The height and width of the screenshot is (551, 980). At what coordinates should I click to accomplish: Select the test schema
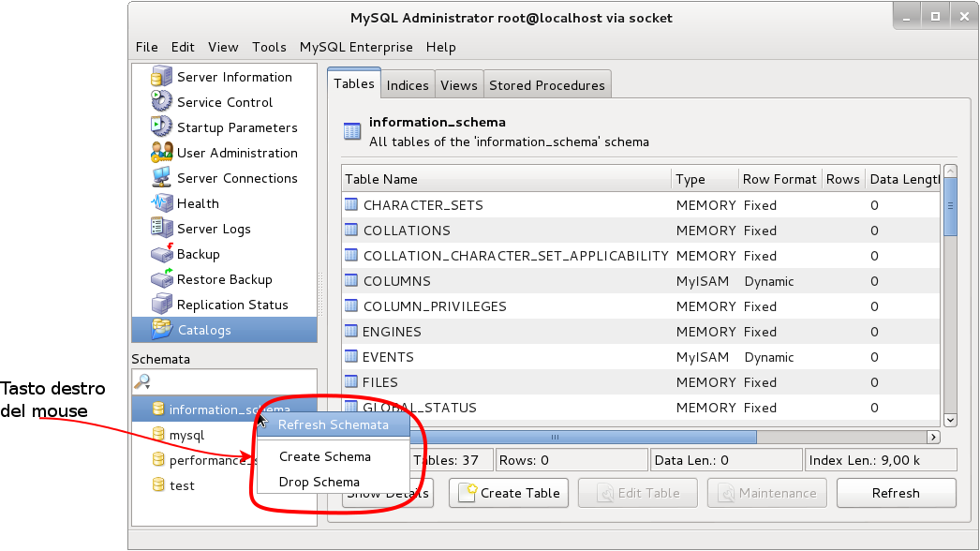(x=182, y=485)
